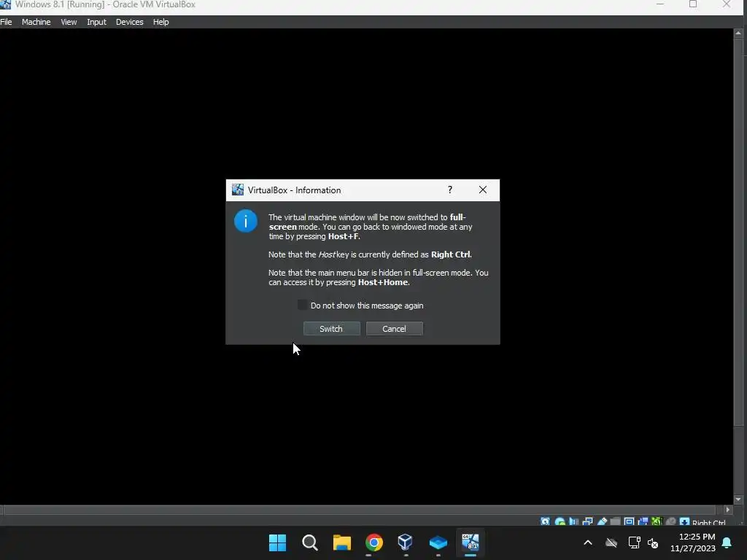This screenshot has width=747, height=560.
Task: Click the OneDrive cloud tray icon
Action: tap(611, 542)
